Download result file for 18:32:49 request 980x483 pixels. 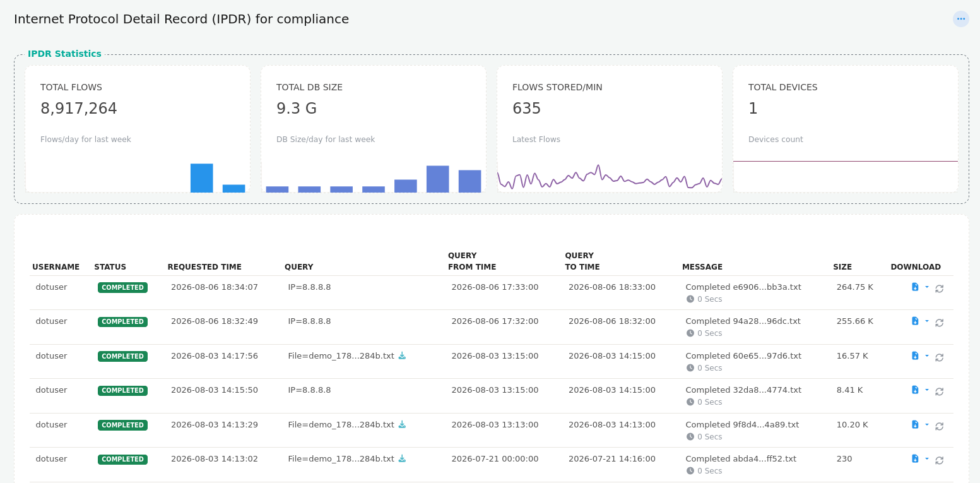(915, 321)
